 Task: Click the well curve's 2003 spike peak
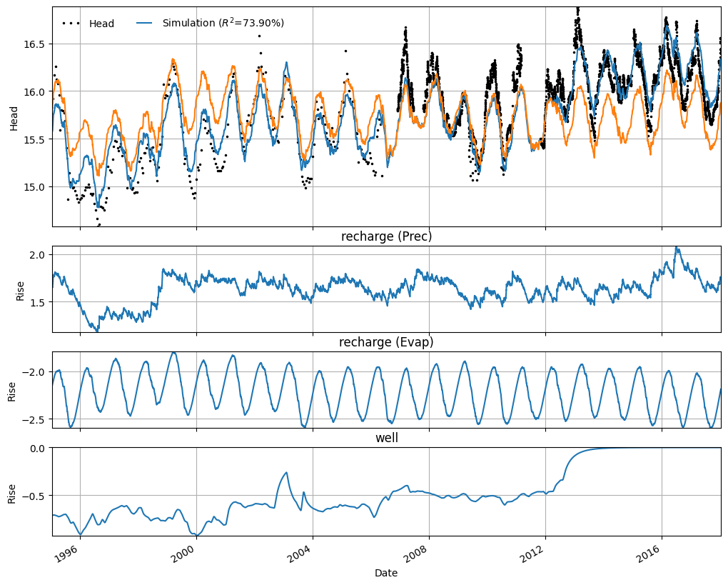[x=286, y=473]
